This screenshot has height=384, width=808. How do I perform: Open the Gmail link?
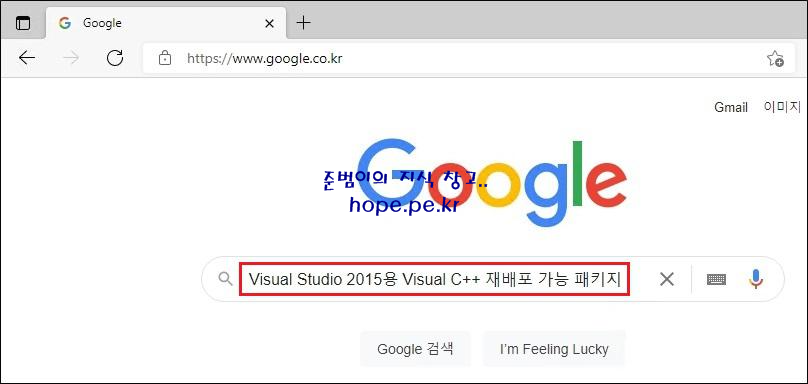[x=731, y=107]
